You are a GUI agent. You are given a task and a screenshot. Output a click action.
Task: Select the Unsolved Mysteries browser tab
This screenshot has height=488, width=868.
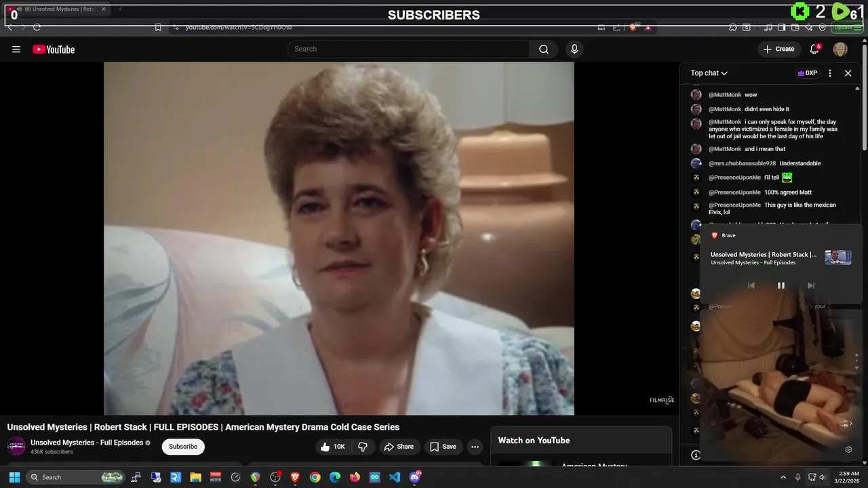[58, 9]
